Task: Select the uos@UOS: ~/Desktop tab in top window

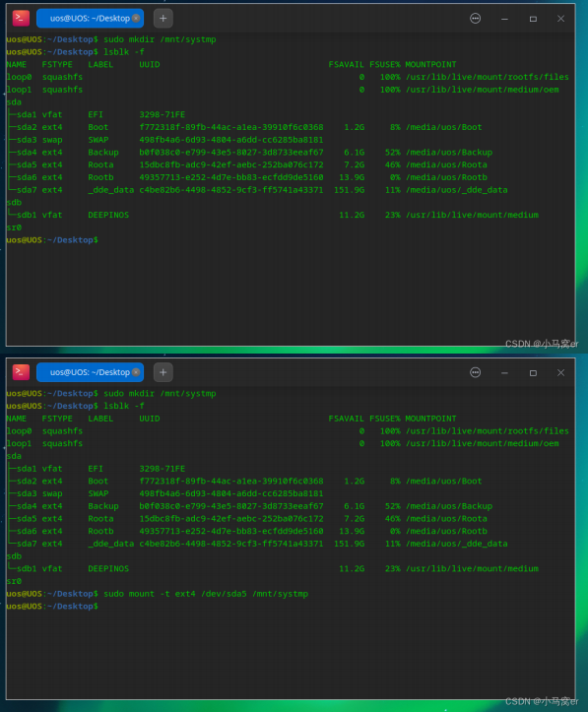Action: (x=90, y=18)
